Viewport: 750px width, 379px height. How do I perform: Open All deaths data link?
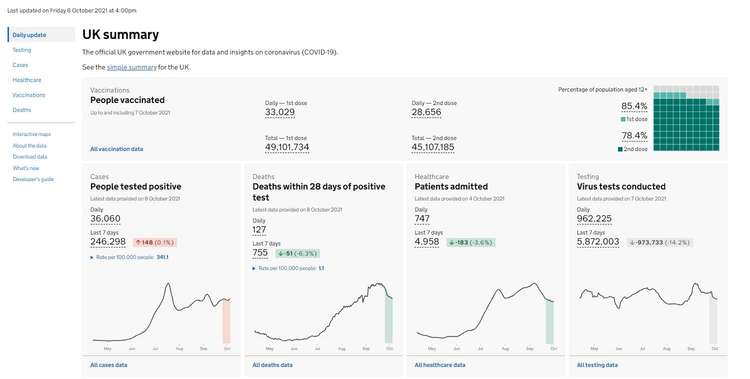click(x=273, y=365)
